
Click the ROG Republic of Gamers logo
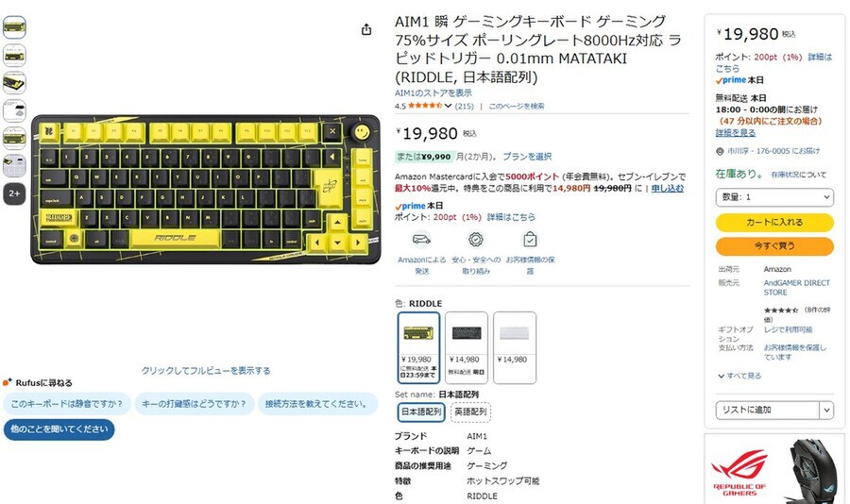point(739,472)
